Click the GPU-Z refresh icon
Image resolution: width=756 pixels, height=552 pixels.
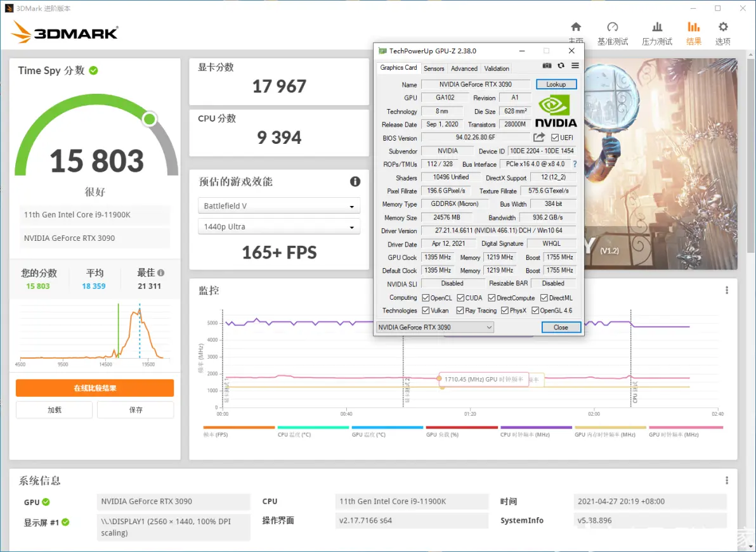coord(561,65)
